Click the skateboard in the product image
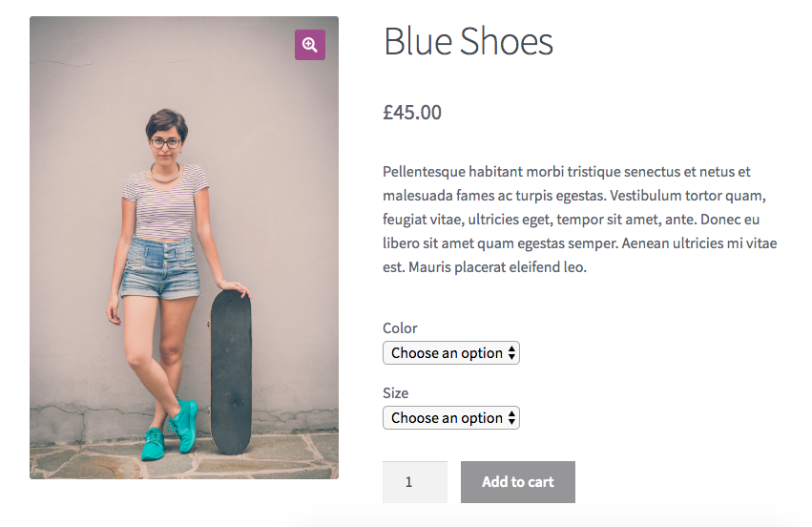This screenshot has height=527, width=812. click(231, 371)
